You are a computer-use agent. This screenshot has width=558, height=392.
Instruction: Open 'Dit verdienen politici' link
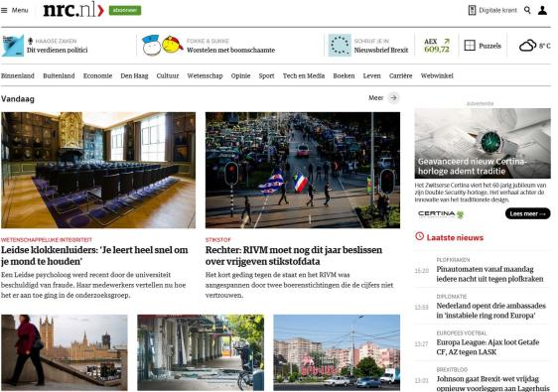tap(58, 51)
